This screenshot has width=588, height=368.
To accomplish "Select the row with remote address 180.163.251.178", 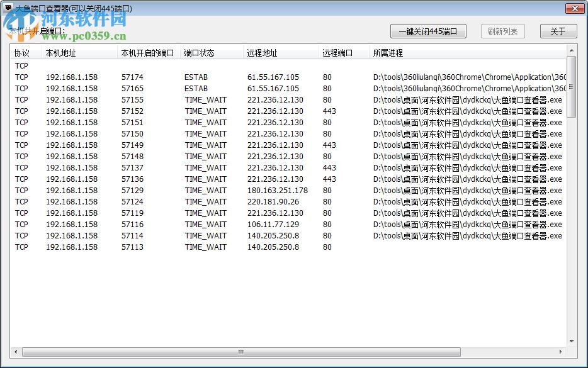I will [x=189, y=191].
